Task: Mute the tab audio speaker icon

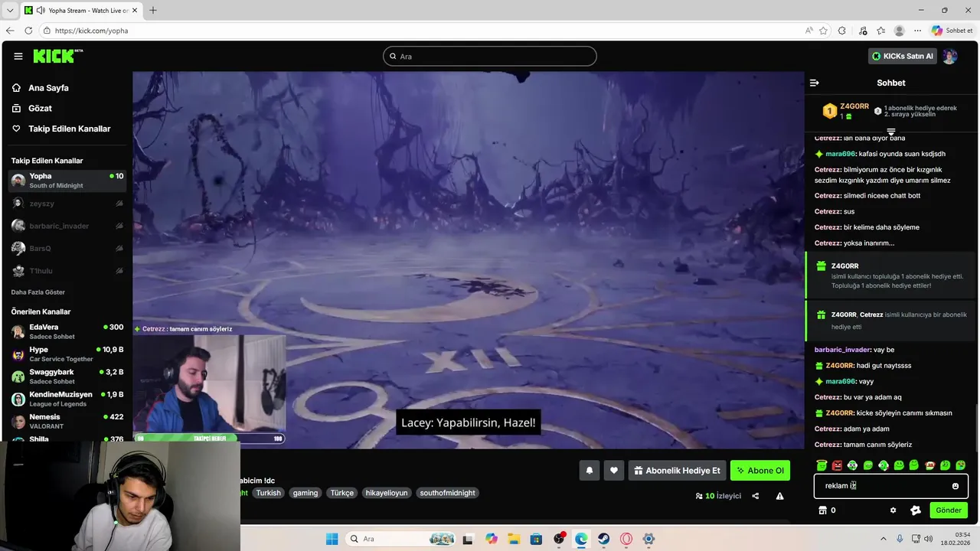Action: coord(39,10)
